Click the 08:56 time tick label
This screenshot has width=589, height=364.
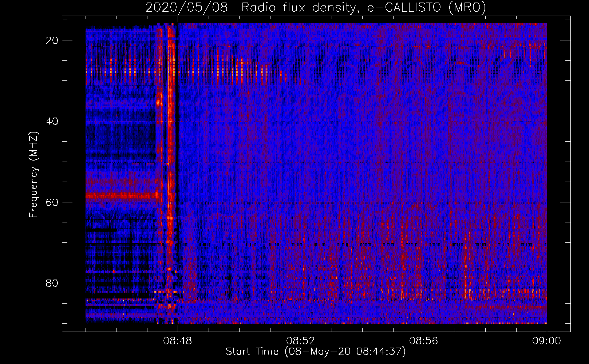click(x=424, y=341)
